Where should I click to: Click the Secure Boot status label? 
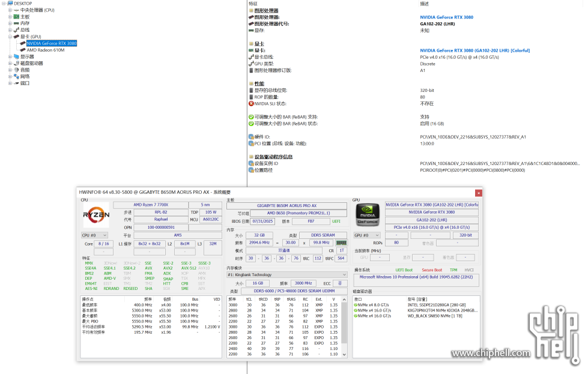(432, 270)
